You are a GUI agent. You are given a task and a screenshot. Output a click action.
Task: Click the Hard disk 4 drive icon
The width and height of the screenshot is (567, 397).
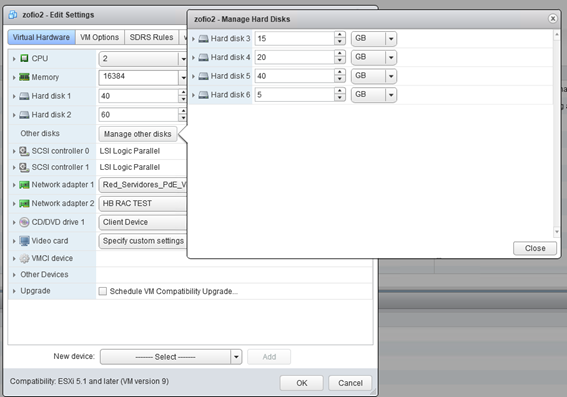tap(204, 57)
